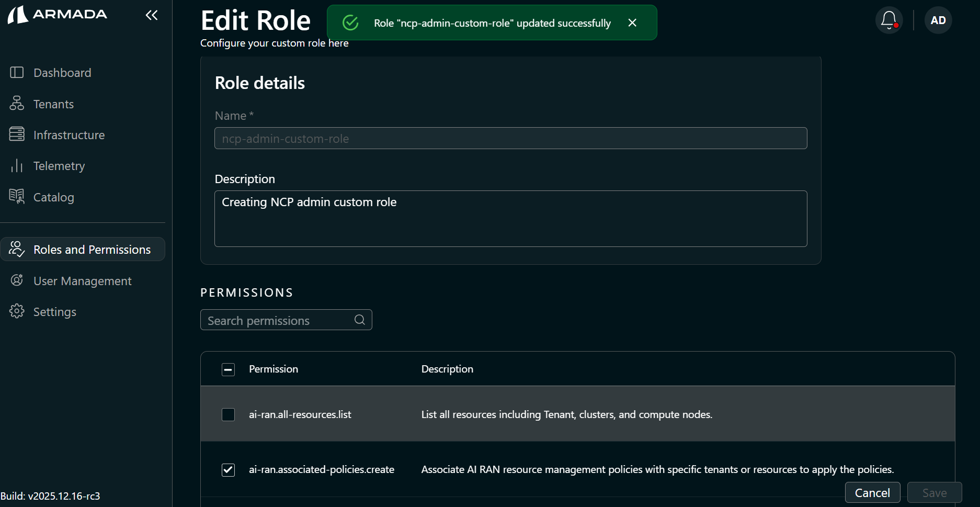Collapse the navigation sidebar
Screen dimensions: 980x507
(151, 15)
